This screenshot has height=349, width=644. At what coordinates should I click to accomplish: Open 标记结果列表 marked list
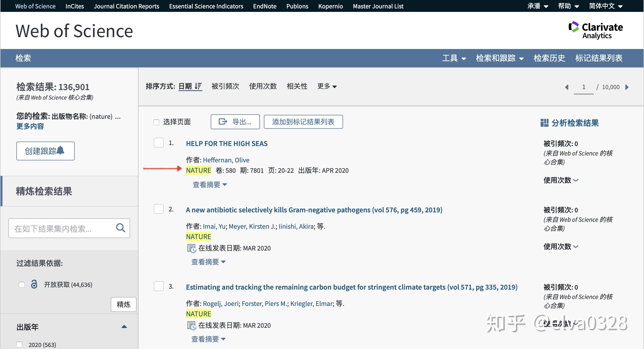tap(599, 58)
